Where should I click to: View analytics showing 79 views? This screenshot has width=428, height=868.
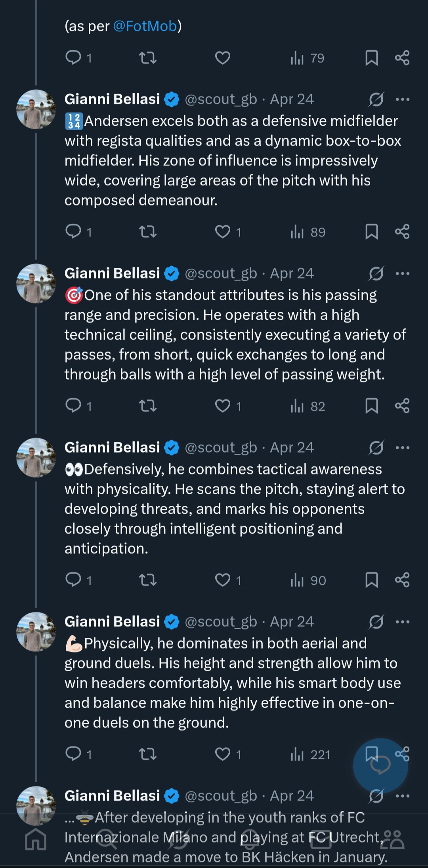[307, 58]
